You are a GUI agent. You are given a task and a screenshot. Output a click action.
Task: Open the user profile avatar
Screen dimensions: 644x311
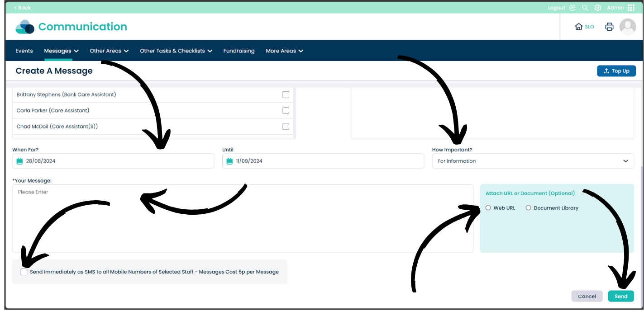coord(628,27)
